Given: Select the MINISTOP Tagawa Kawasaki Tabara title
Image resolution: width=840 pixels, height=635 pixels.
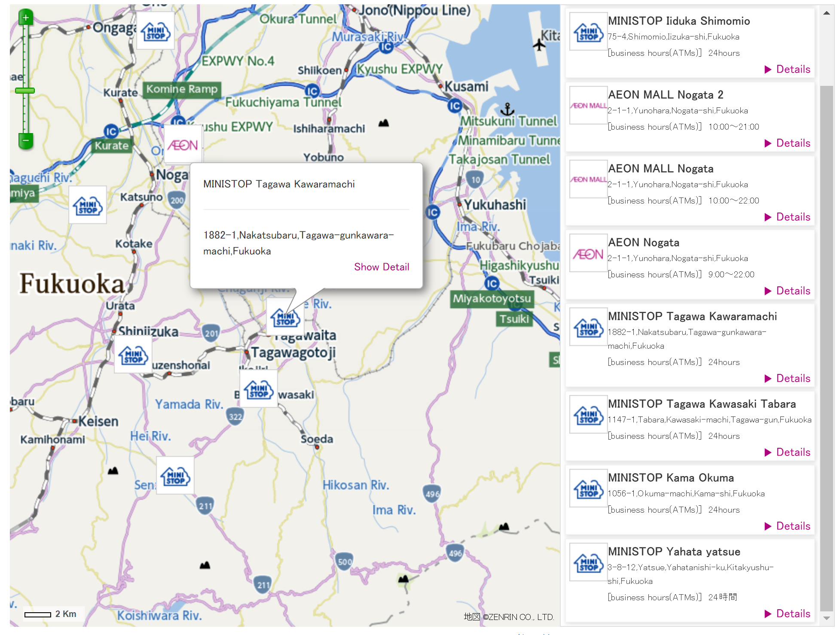Looking at the screenshot, I should click(702, 404).
